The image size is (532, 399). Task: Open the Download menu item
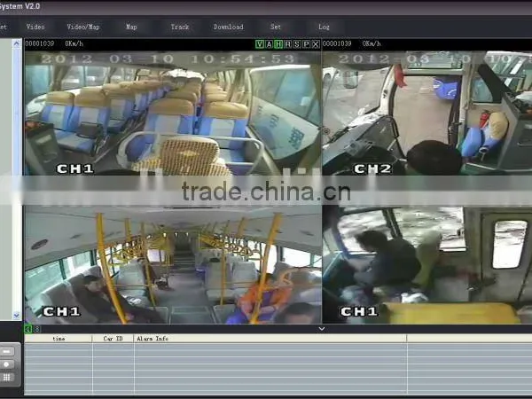[229, 27]
